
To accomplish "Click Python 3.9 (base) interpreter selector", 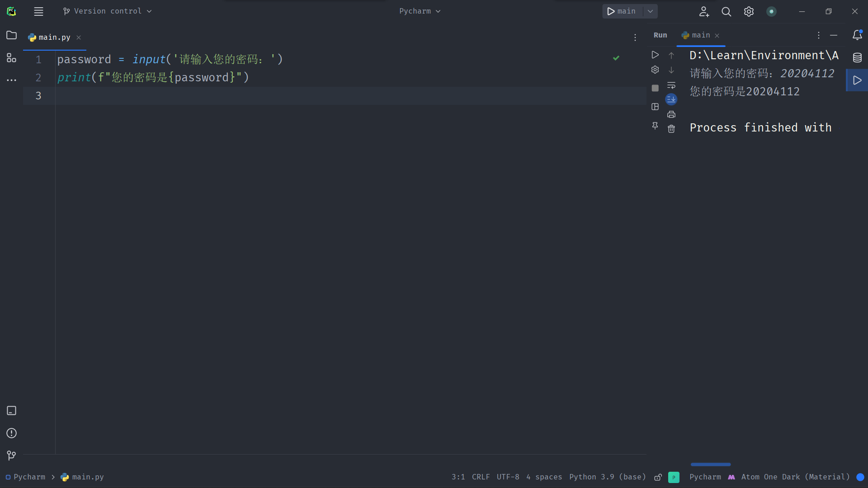I will [607, 477].
